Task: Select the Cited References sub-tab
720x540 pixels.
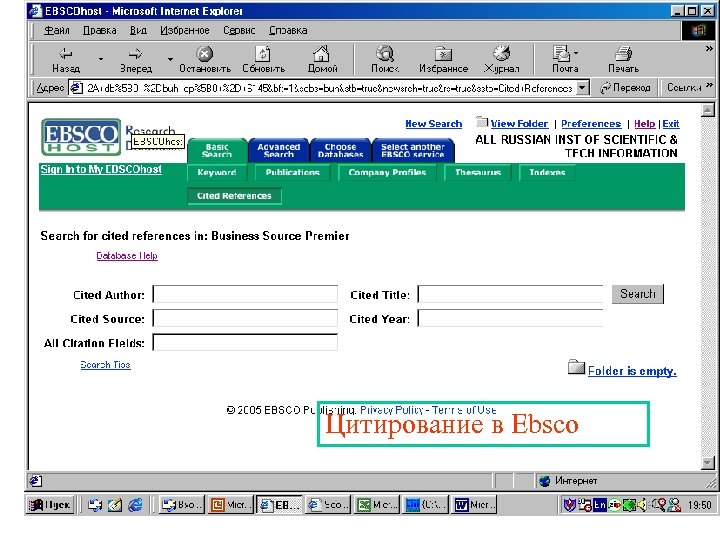Action: point(234,196)
